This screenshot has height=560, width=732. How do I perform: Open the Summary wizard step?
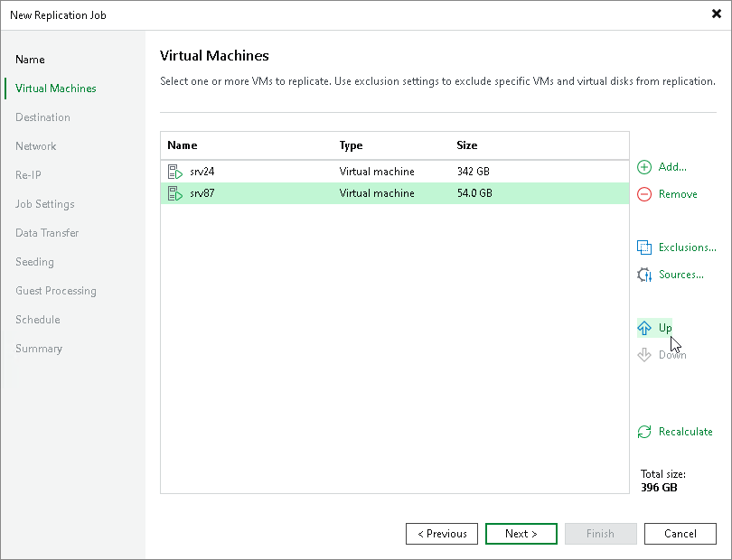point(38,349)
